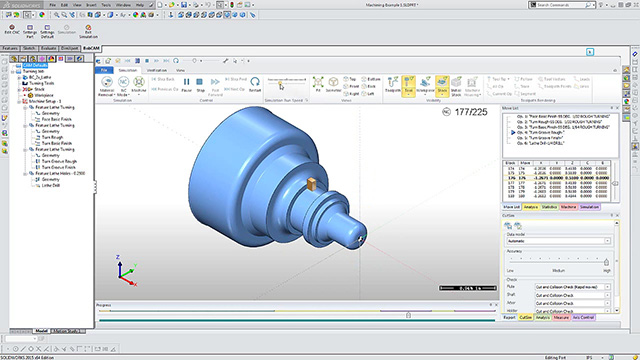The height and width of the screenshot is (360, 640).
Task: Click Next Op control
Action: [x=235, y=89]
